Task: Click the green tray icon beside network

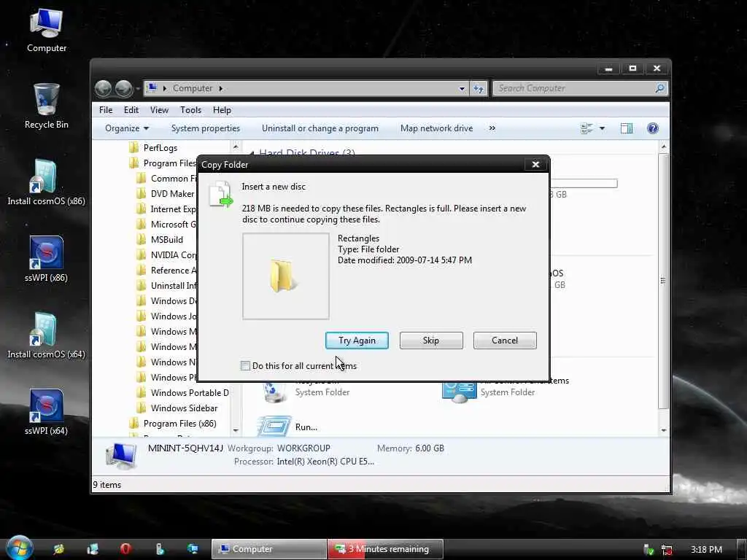Action: tap(649, 550)
